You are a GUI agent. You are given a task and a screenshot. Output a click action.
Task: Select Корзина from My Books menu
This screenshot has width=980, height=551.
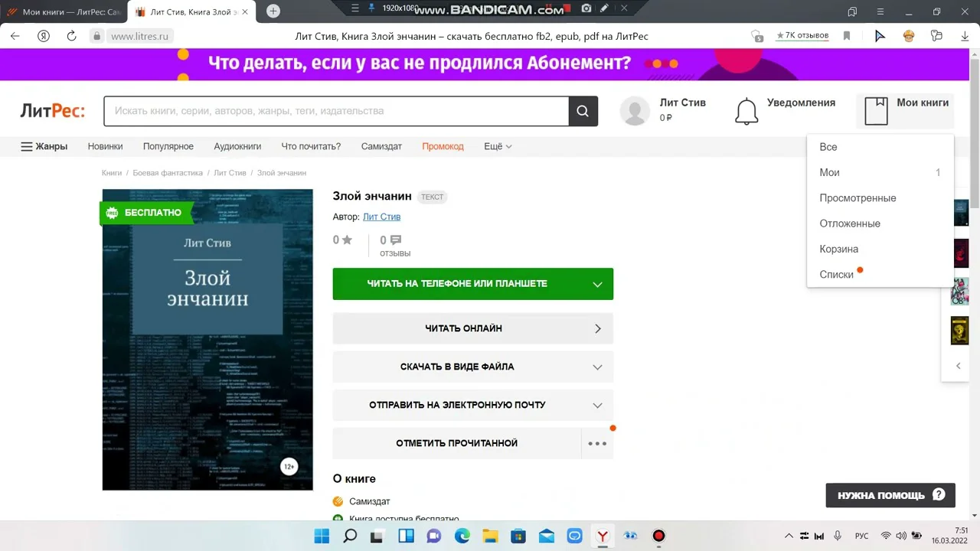coord(839,249)
